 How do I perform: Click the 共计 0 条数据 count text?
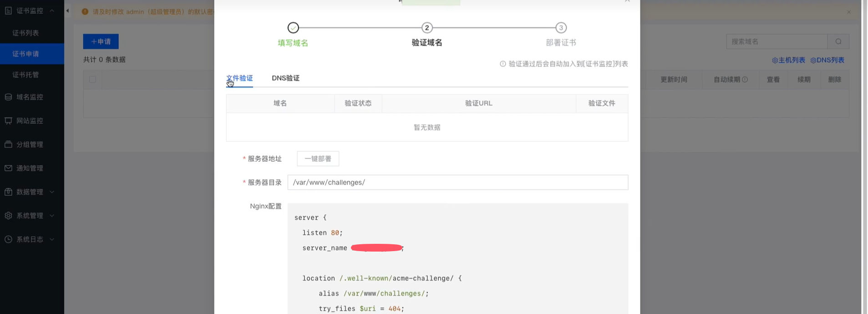pos(104,60)
